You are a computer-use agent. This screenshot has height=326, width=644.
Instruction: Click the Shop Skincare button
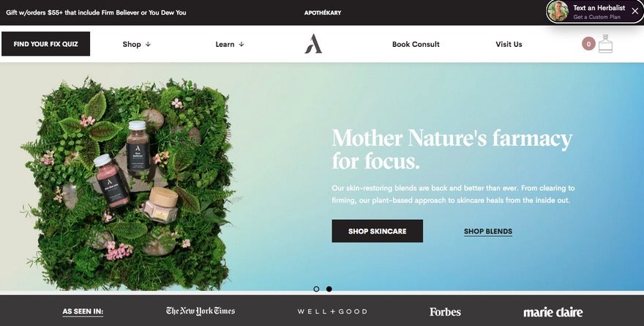click(x=377, y=231)
